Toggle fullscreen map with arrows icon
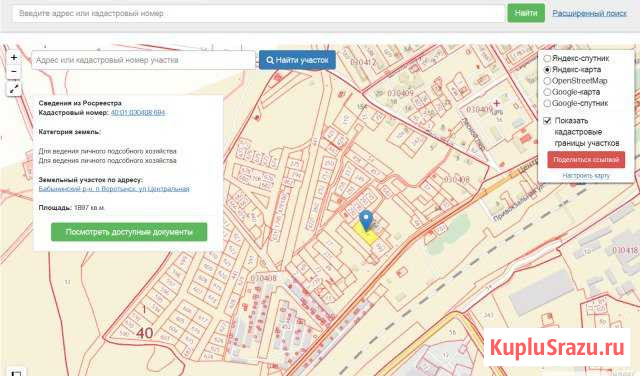The image size is (640, 376). pos(14,89)
